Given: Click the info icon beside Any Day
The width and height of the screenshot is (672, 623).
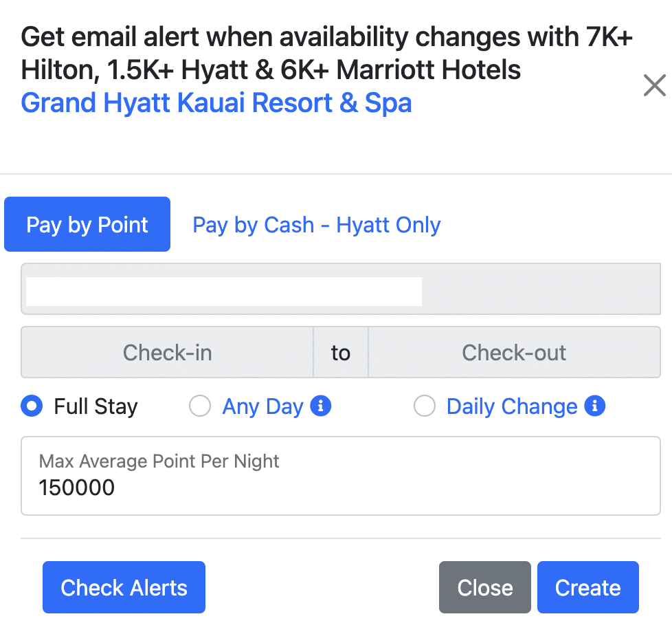Looking at the screenshot, I should (x=320, y=406).
